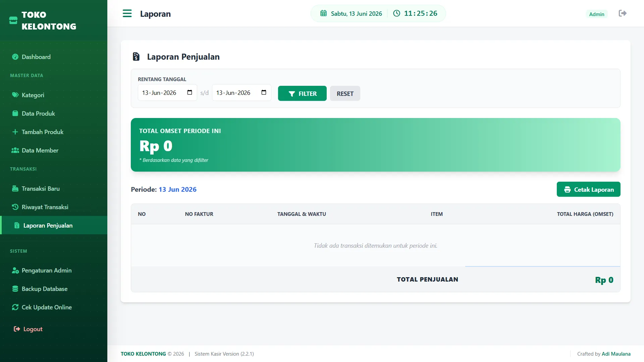Click the FILTER button label
Image resolution: width=644 pixels, height=362 pixels.
[308, 94]
